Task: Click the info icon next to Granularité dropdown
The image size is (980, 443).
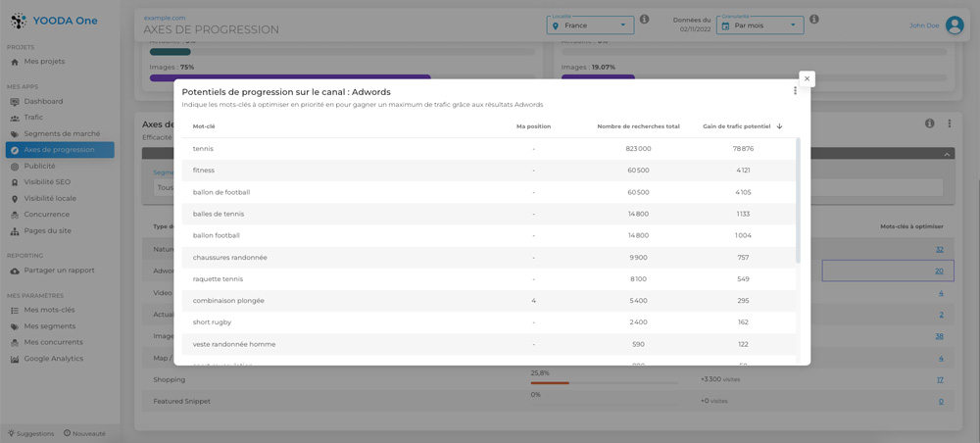Action: click(814, 20)
